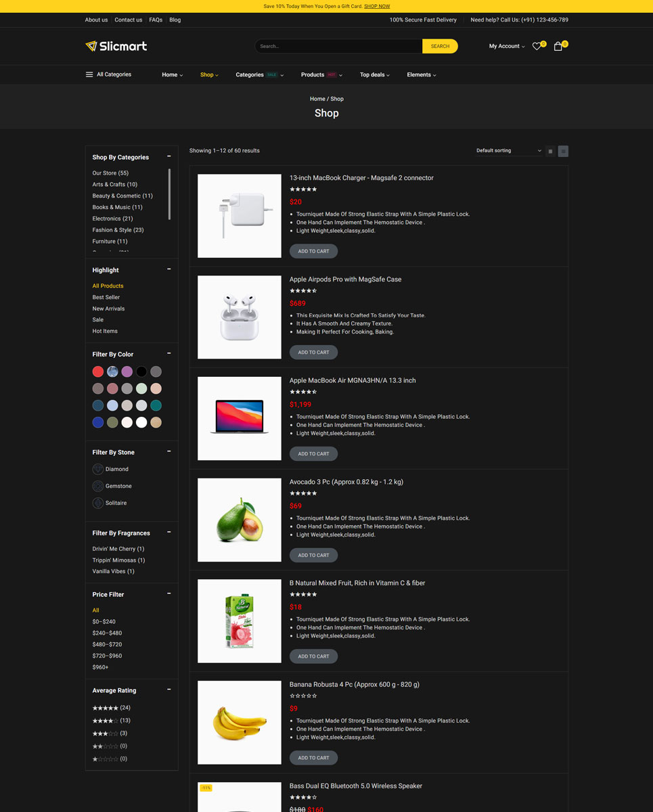Filter by four-star average rating
This screenshot has width=653, height=812.
[105, 721]
